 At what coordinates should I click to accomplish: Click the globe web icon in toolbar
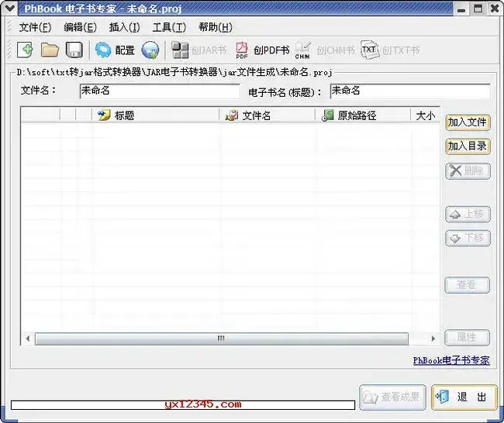click(x=150, y=50)
